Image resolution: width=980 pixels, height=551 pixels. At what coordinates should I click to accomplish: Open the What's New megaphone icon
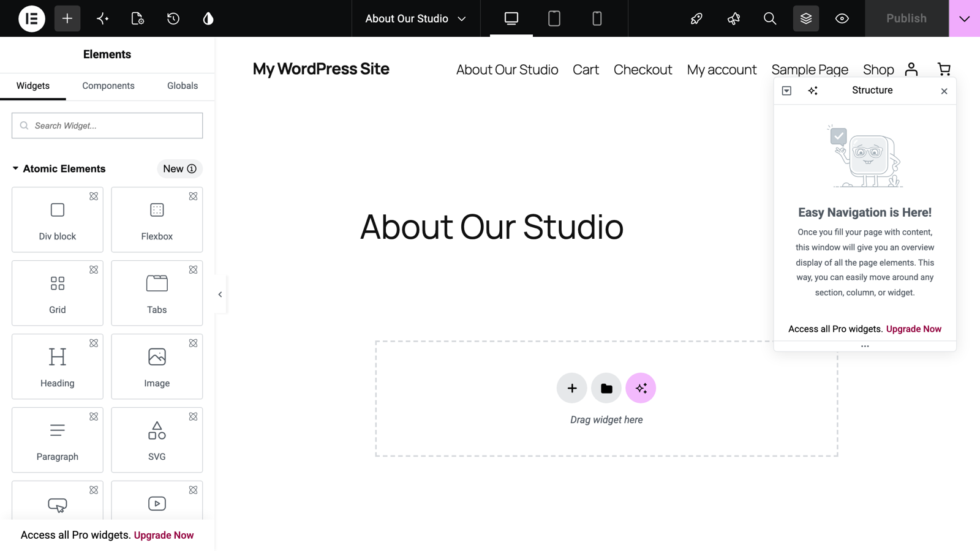click(x=733, y=18)
